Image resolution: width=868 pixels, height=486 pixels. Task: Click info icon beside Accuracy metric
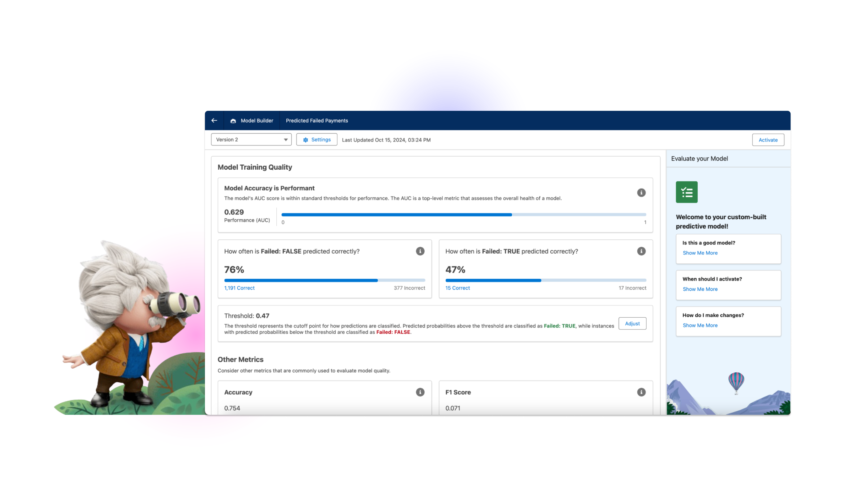click(x=420, y=392)
